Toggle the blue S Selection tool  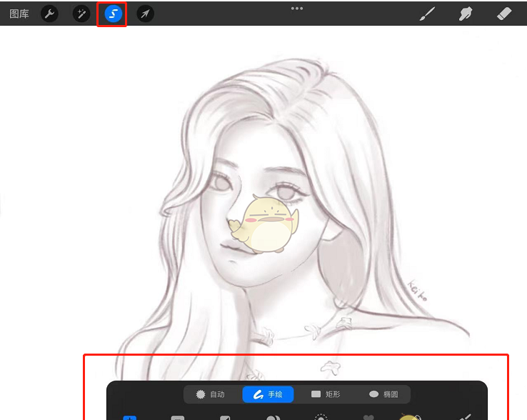114,14
